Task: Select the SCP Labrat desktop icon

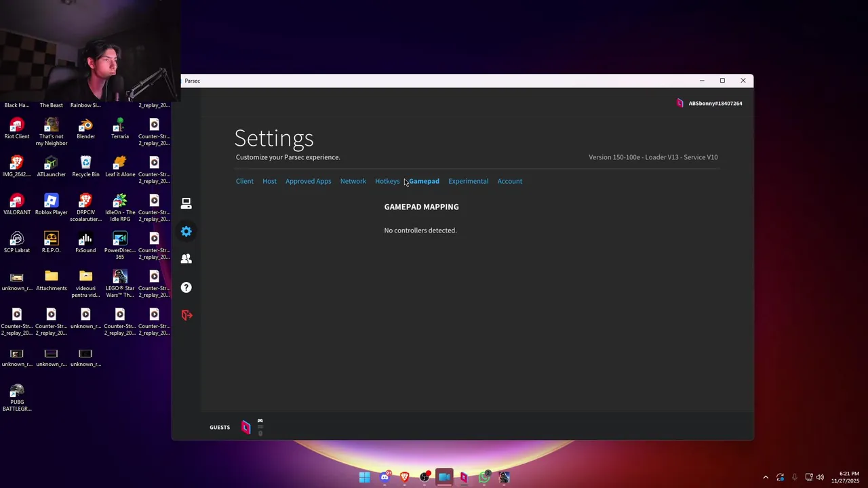Action: 17,243
